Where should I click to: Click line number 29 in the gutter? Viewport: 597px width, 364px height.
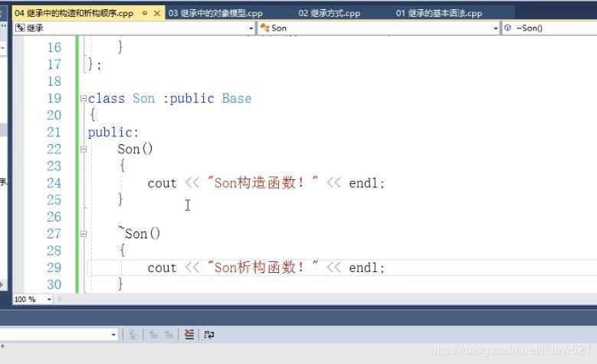(x=54, y=267)
